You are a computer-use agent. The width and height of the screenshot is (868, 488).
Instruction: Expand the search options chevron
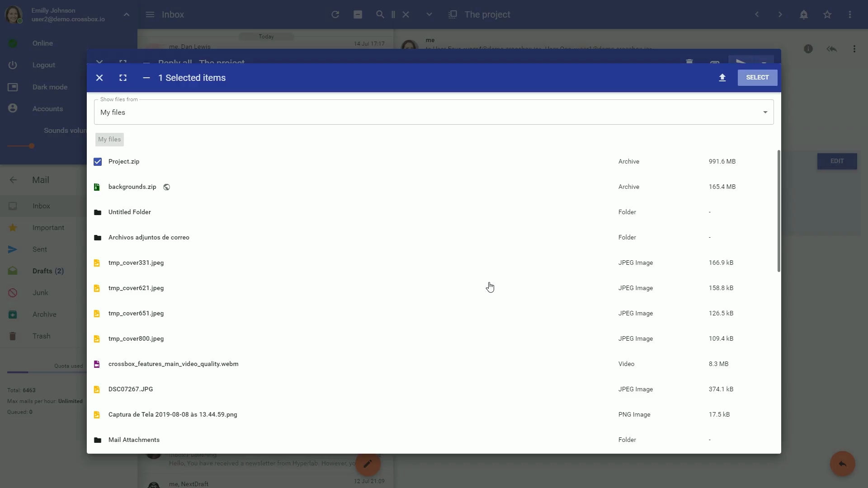[x=429, y=14]
